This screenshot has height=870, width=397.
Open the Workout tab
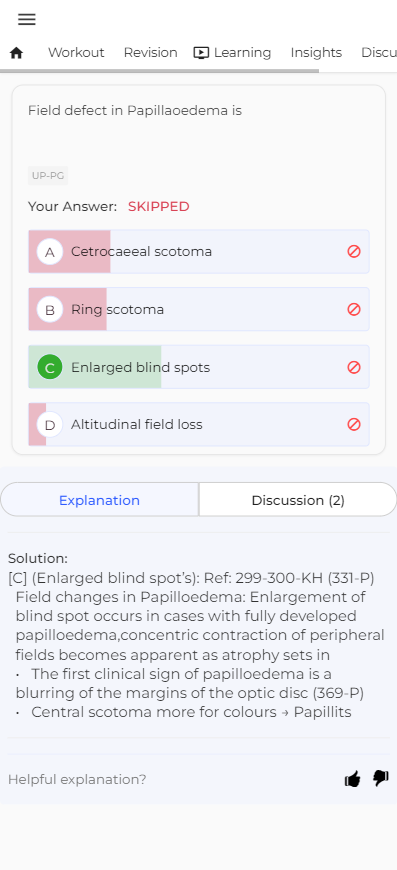coord(76,53)
